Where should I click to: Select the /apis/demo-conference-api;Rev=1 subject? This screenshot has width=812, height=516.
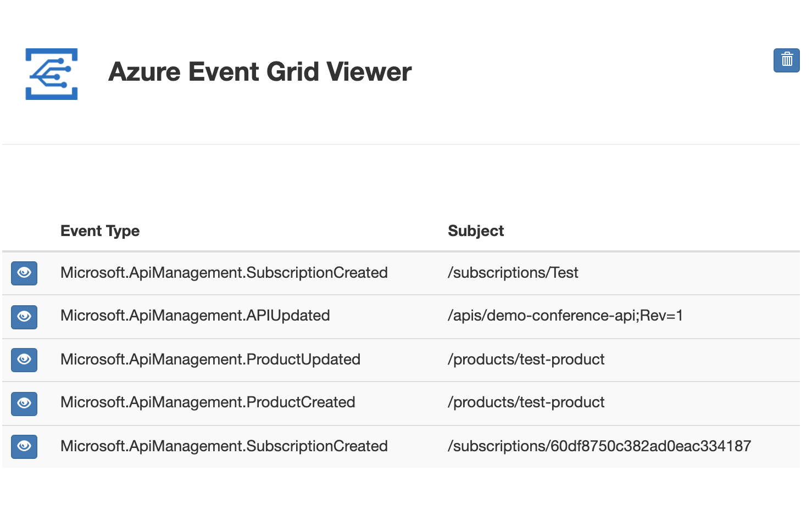565,316
